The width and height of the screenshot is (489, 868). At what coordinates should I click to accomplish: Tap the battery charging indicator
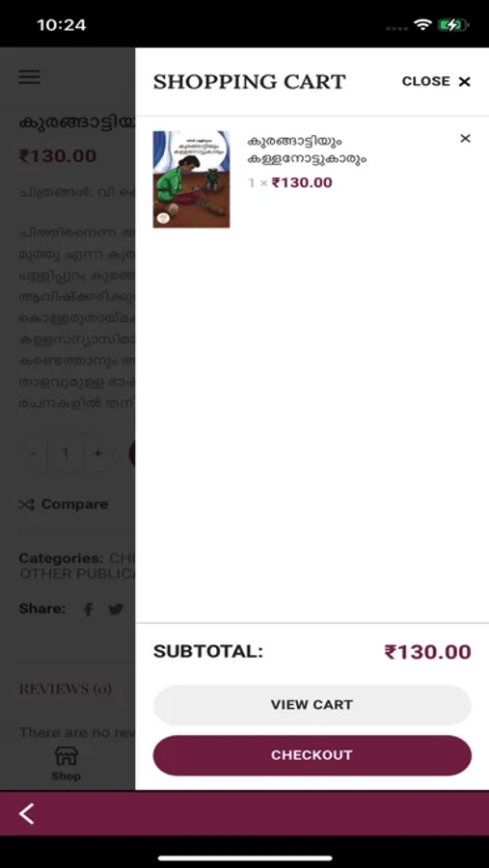pyautogui.click(x=453, y=24)
